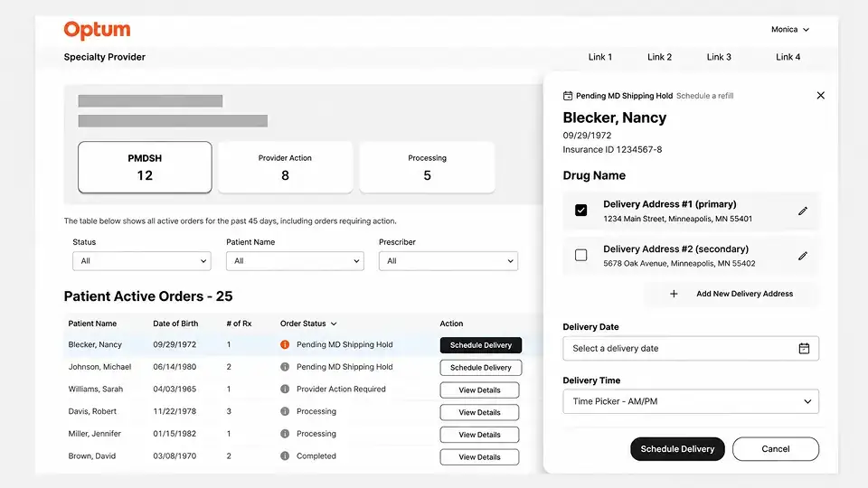Click info icon for Davis, Robert row
Image resolution: width=868 pixels, height=488 pixels.
click(285, 411)
